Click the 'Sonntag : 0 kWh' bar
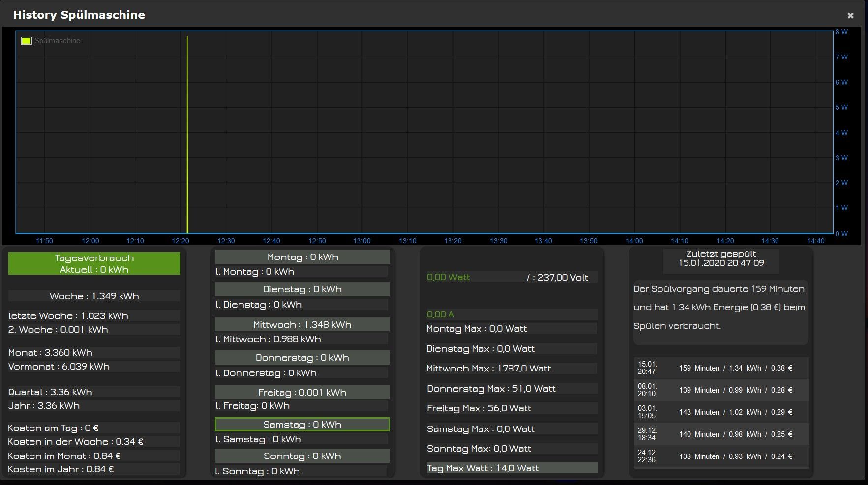868x485 pixels. [x=302, y=456]
